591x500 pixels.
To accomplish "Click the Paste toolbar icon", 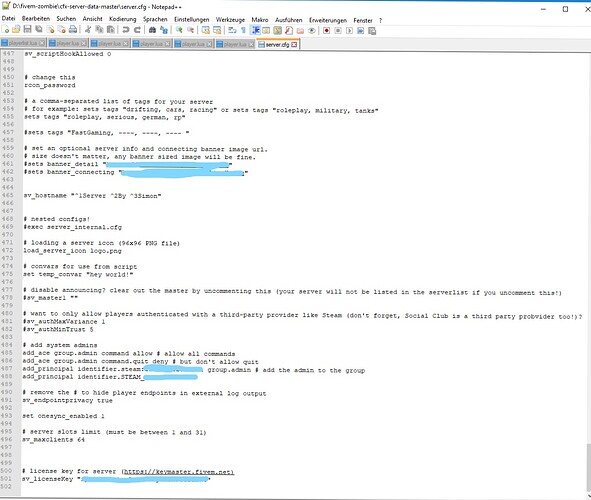I will pos(111,30).
